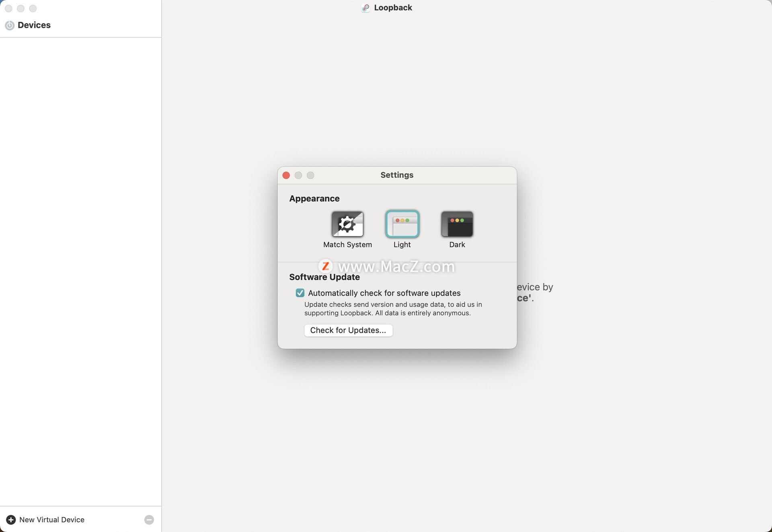
Task: Click the anonymous data description text
Action: tap(393, 309)
